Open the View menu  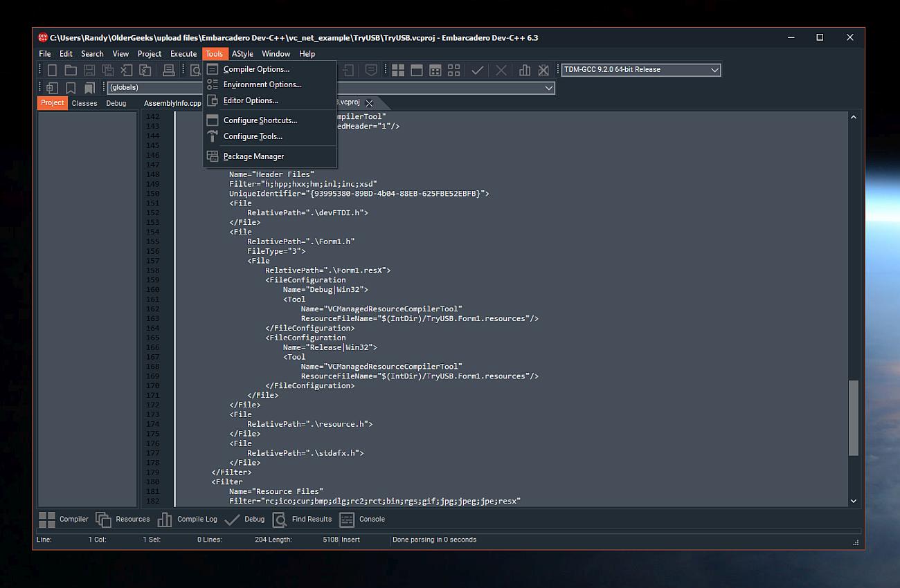tap(120, 54)
